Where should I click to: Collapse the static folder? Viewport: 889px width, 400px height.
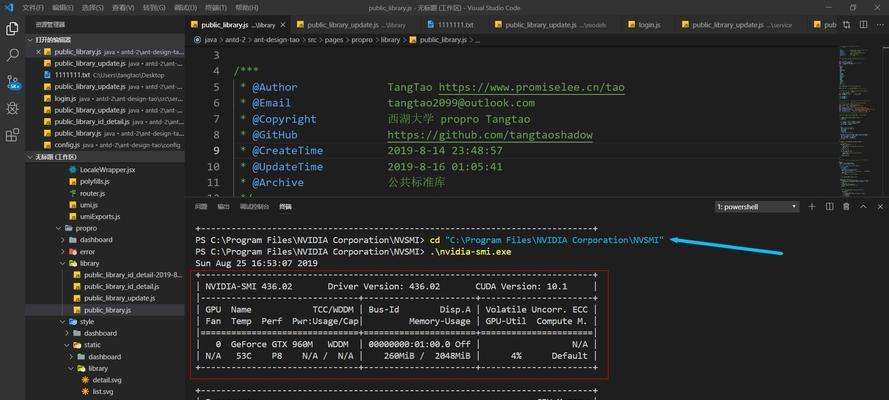pos(67,345)
